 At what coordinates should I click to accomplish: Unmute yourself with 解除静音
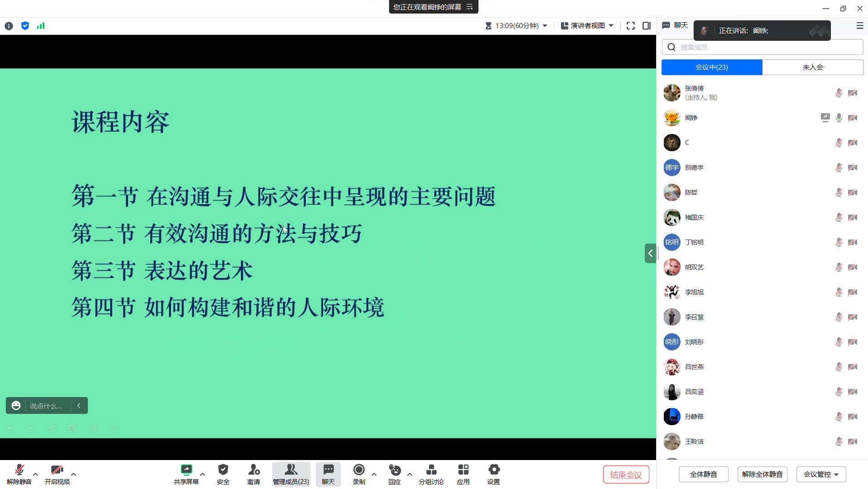click(x=19, y=470)
